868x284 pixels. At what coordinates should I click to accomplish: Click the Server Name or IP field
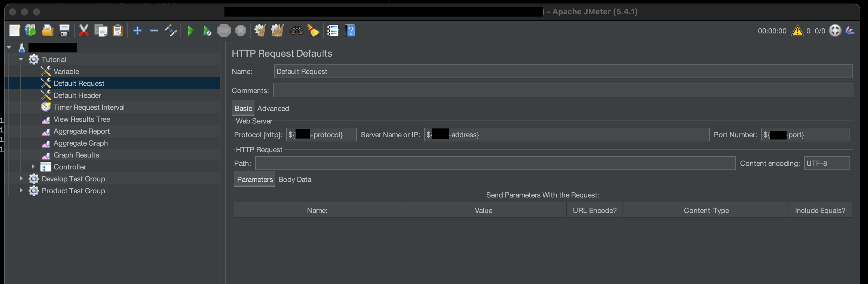tap(566, 135)
